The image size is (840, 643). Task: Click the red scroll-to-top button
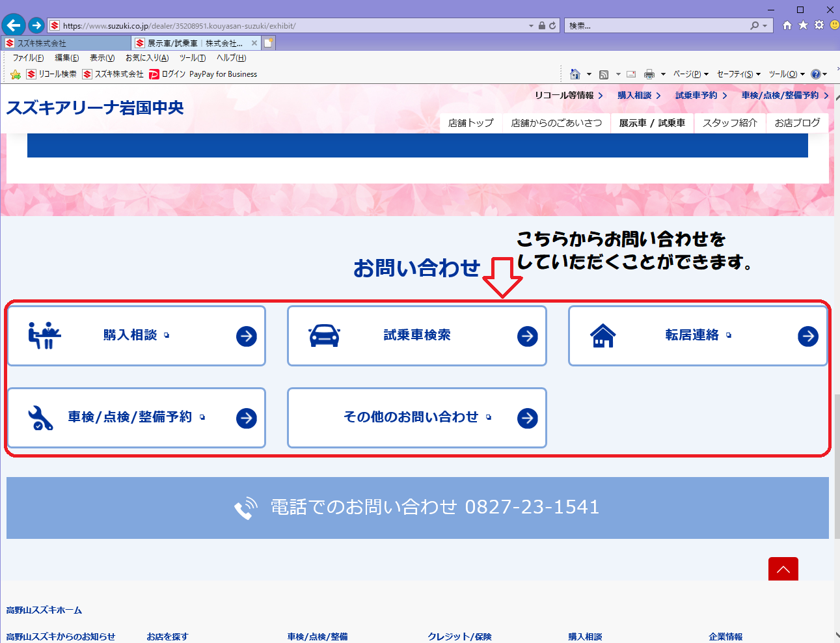pos(783,569)
